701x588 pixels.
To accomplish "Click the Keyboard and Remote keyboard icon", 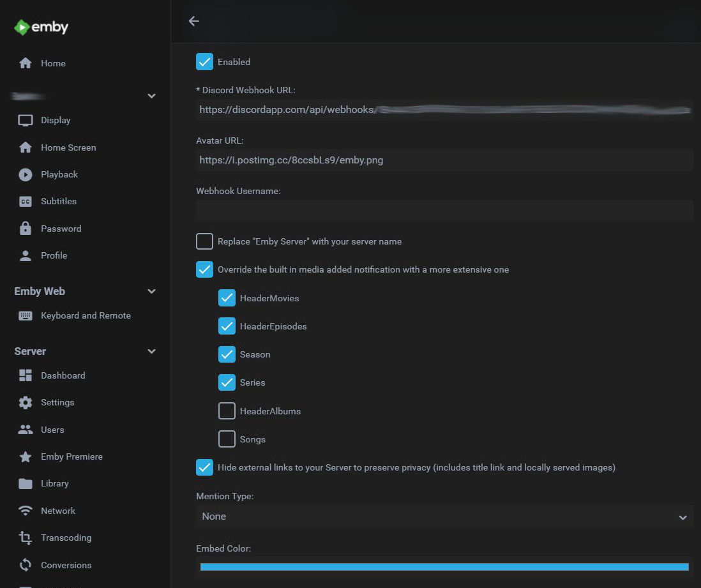I will click(x=26, y=315).
